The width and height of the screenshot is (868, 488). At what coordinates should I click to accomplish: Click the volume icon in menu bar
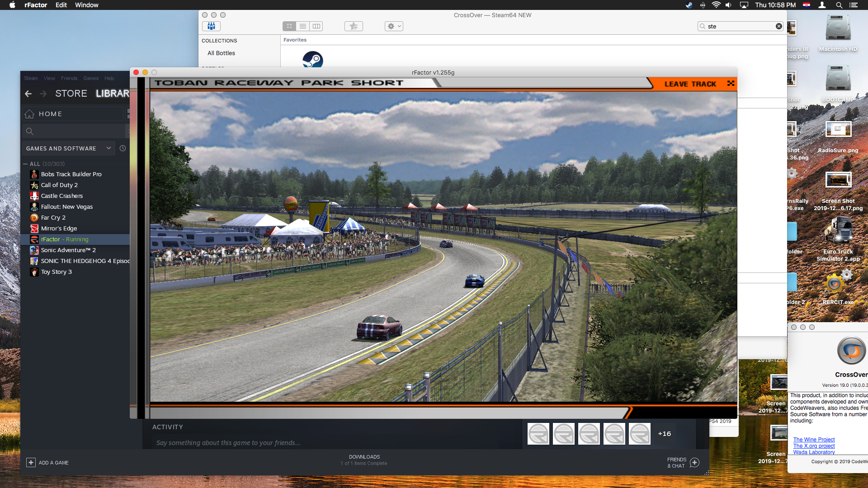[729, 5]
